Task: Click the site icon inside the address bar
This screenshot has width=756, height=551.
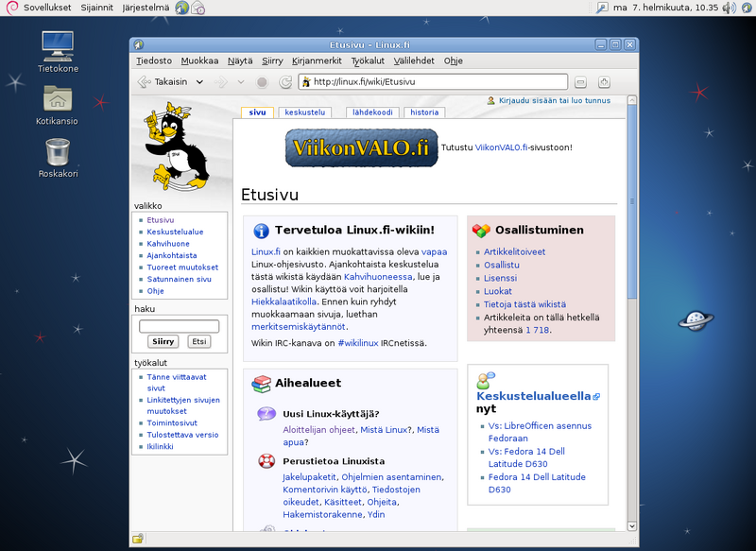Action: click(x=308, y=81)
